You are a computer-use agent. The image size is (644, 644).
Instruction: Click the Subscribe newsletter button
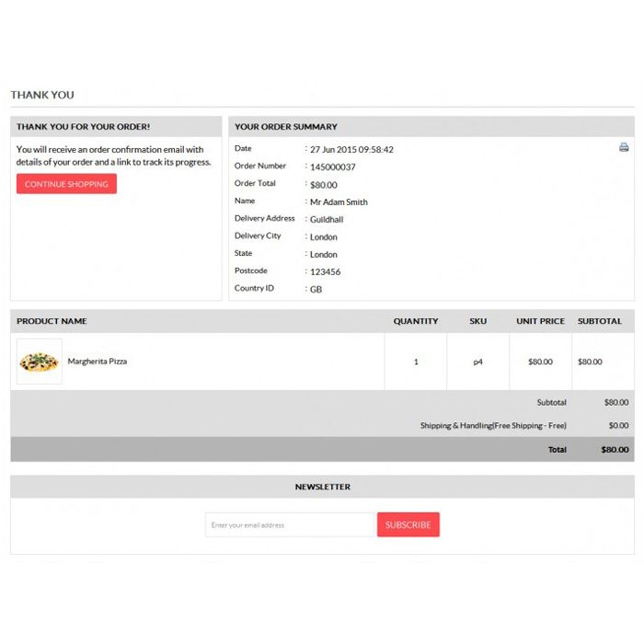[x=408, y=524]
